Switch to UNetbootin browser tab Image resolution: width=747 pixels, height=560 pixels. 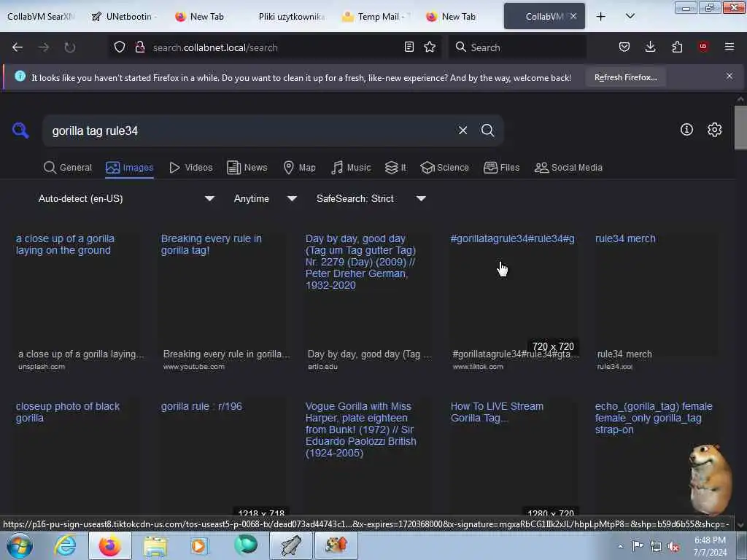click(x=125, y=17)
